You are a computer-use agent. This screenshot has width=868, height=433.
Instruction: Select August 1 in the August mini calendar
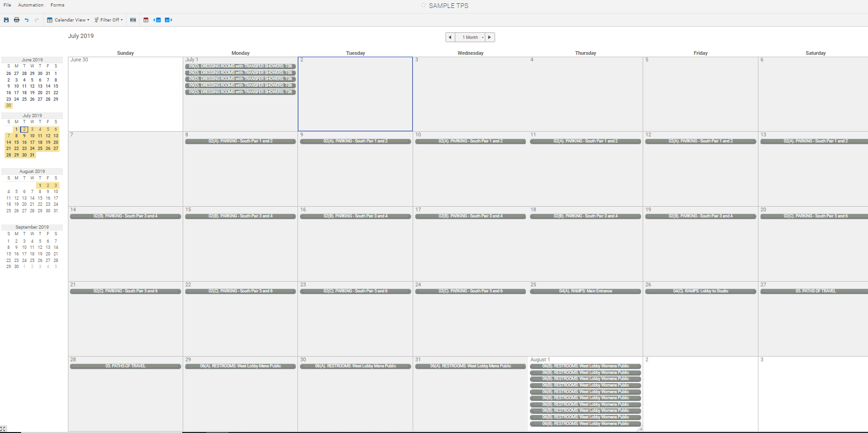pos(40,186)
